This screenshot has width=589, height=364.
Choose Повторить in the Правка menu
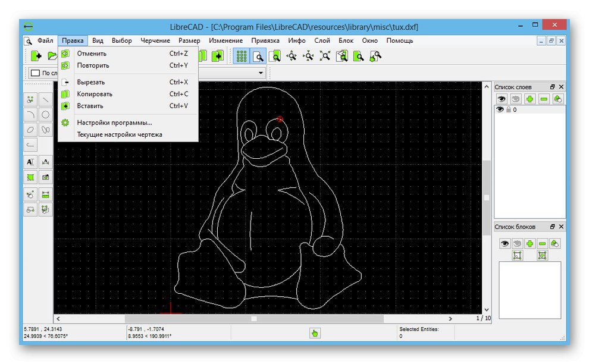(128, 65)
